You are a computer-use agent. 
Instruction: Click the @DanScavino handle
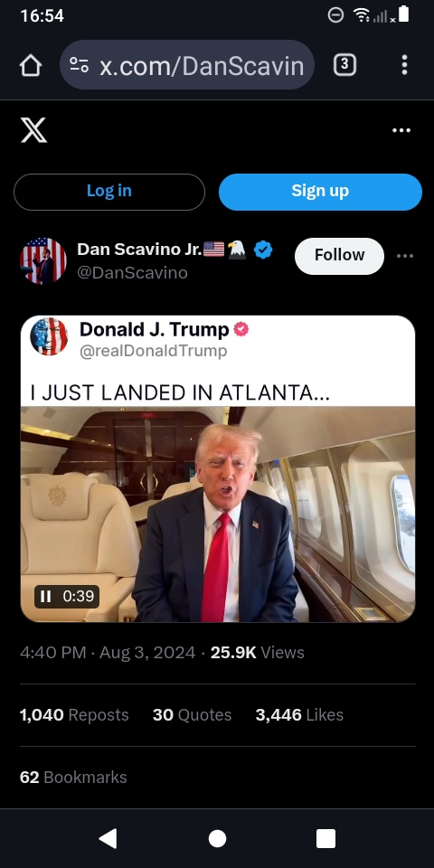[x=132, y=273]
